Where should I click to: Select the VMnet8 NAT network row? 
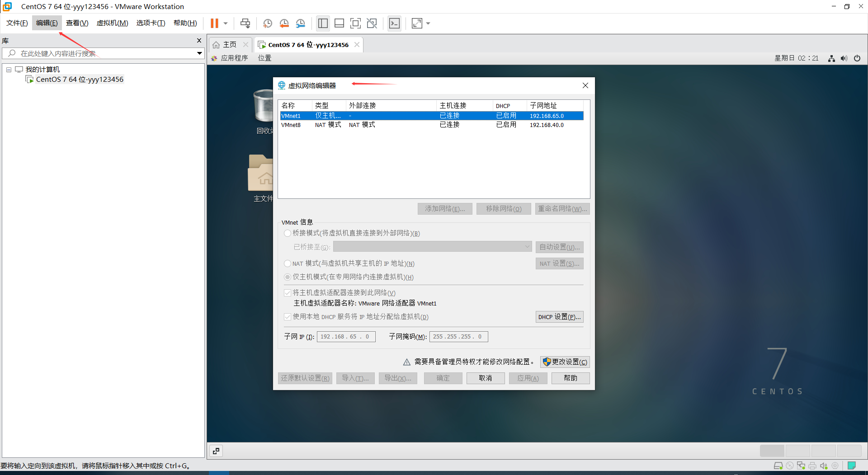[432, 125]
